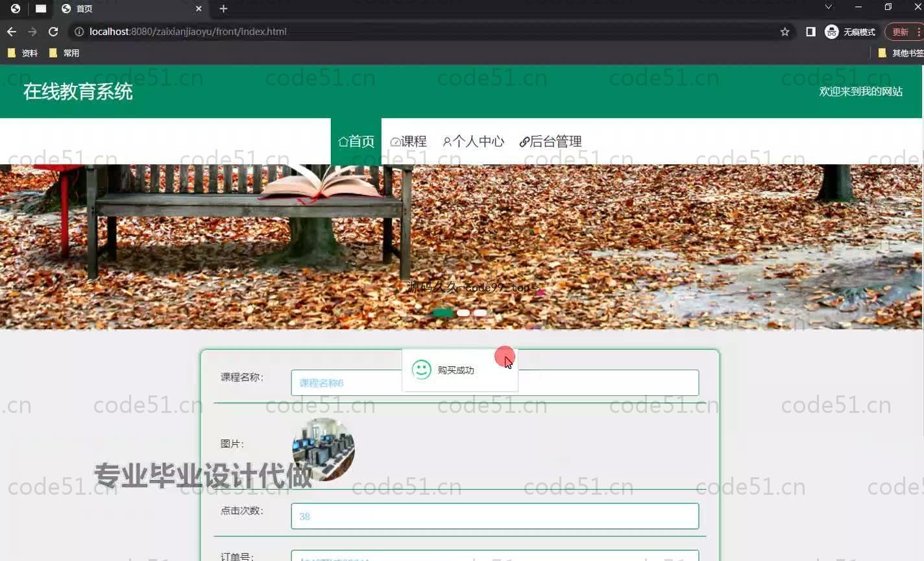Select the second carousel slide indicator
The height and width of the screenshot is (561, 924).
[x=463, y=313]
